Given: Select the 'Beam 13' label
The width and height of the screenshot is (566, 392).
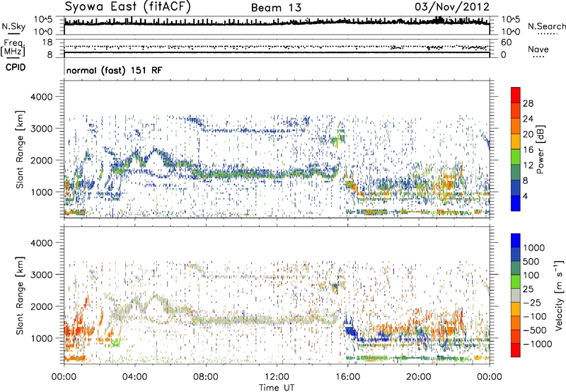Looking at the screenshot, I should tap(276, 8).
